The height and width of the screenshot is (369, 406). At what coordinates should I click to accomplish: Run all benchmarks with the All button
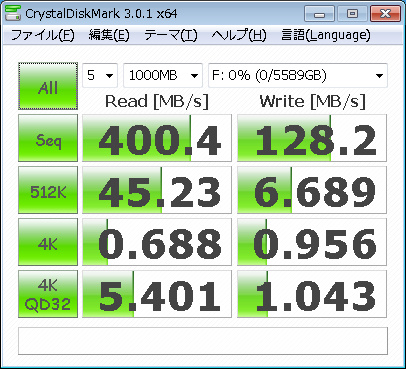pyautogui.click(x=48, y=86)
